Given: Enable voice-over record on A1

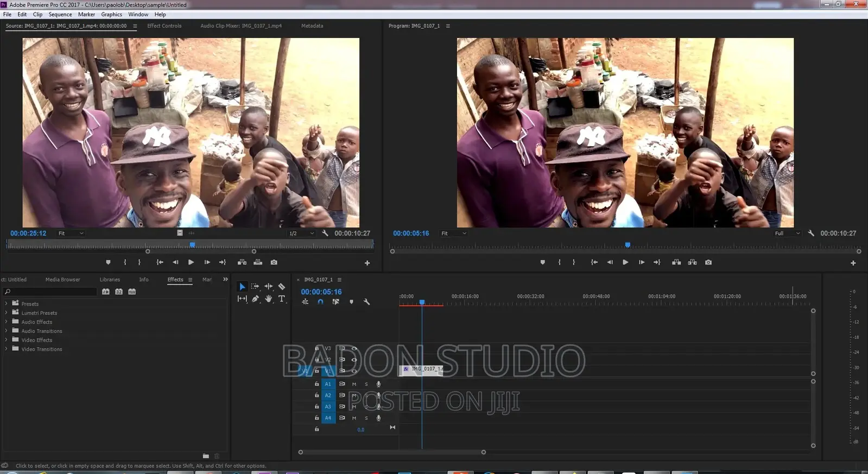Looking at the screenshot, I should pos(378,384).
